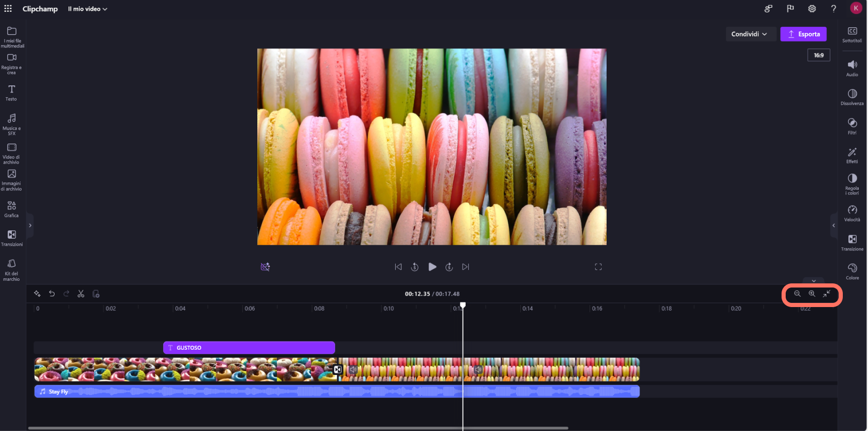
Task: Select the Stay Fly audio track
Action: (x=337, y=391)
